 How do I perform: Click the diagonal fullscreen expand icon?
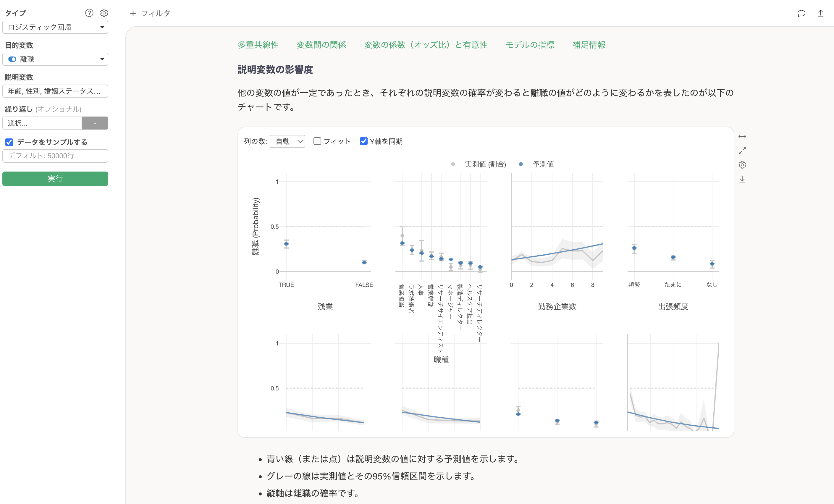click(x=742, y=151)
